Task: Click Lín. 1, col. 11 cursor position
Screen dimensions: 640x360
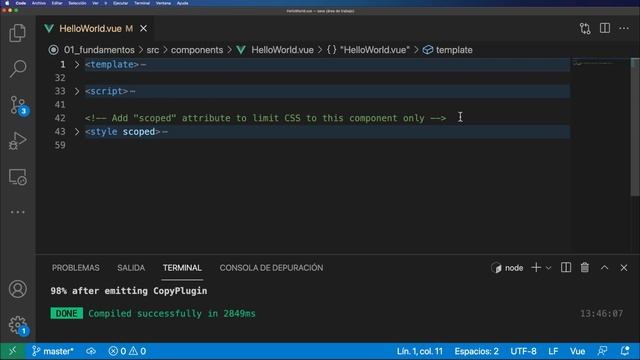Action: 420,351
